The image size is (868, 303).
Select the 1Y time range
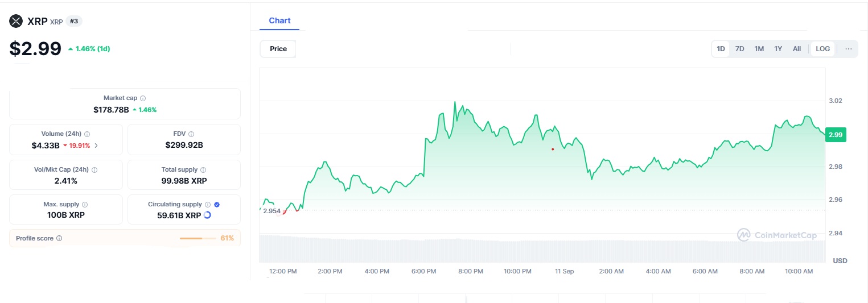tap(778, 49)
